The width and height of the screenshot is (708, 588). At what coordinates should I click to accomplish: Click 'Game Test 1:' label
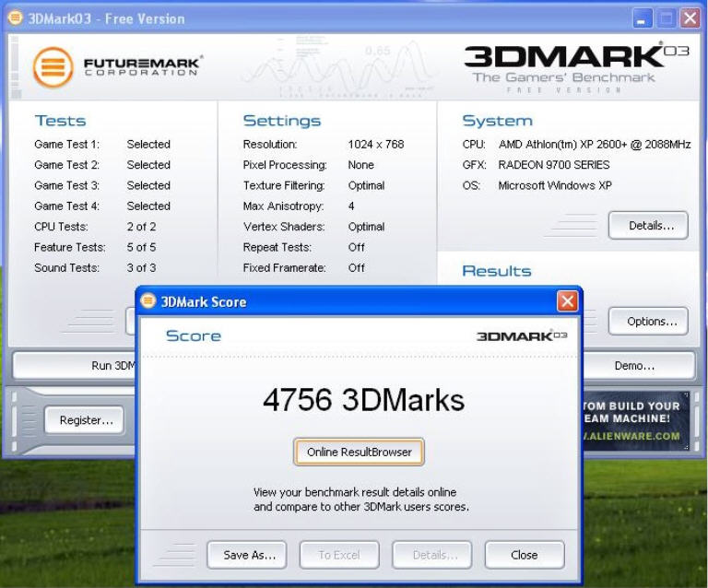66,145
